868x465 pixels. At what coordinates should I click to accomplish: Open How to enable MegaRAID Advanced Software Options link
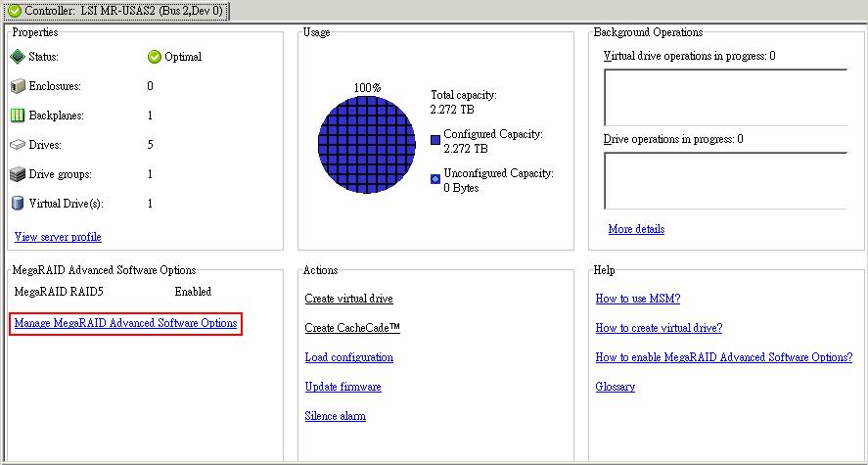pos(724,357)
